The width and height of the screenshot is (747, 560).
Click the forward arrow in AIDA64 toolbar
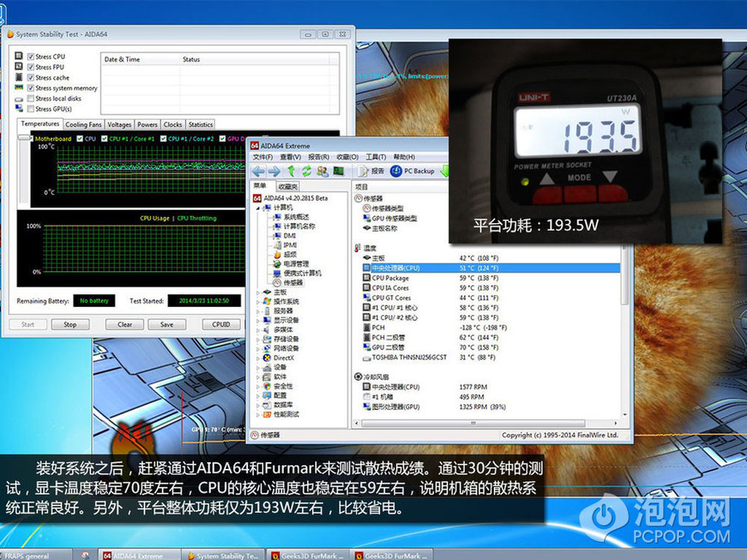pos(274,171)
